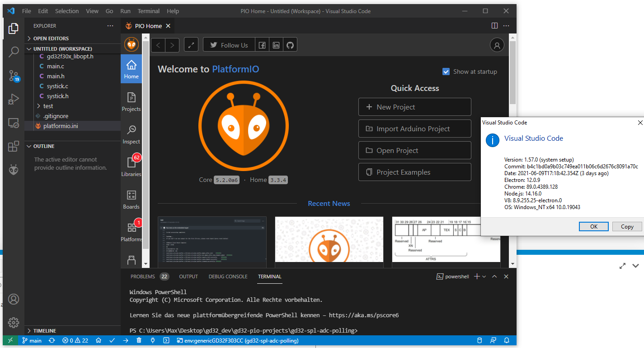Go back using PIO Home left arrow
This screenshot has width=644, height=348.
(158, 45)
